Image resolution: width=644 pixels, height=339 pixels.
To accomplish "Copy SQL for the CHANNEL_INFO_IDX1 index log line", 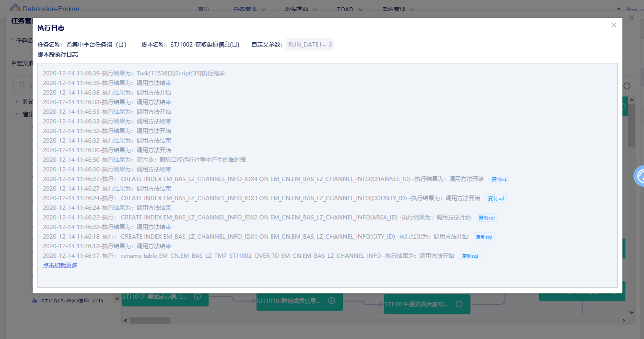I will click(484, 237).
